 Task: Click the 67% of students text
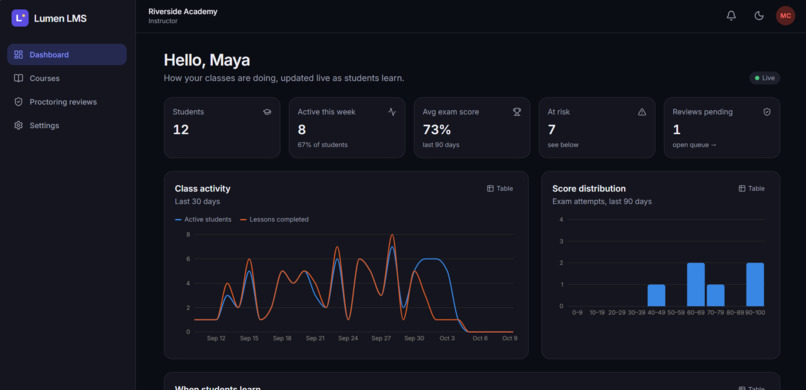322,145
